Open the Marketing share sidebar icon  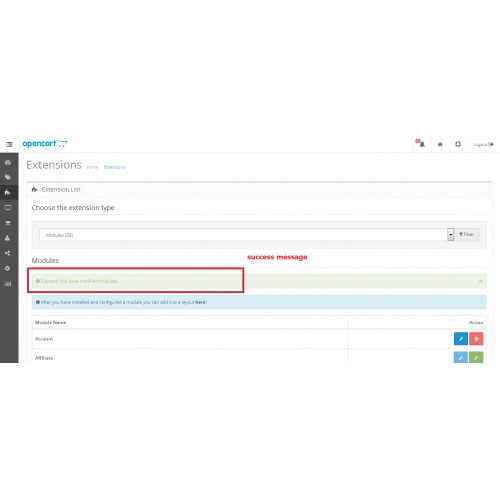(8, 253)
